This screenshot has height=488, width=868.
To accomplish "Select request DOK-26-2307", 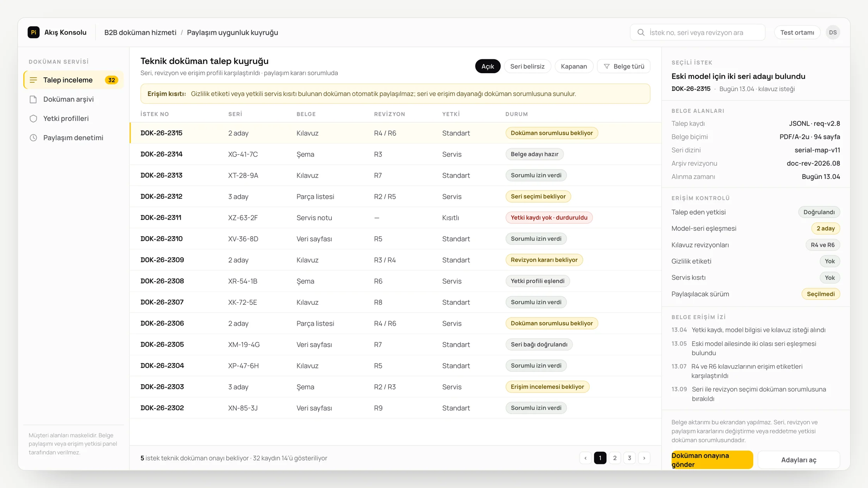I will (x=395, y=302).
